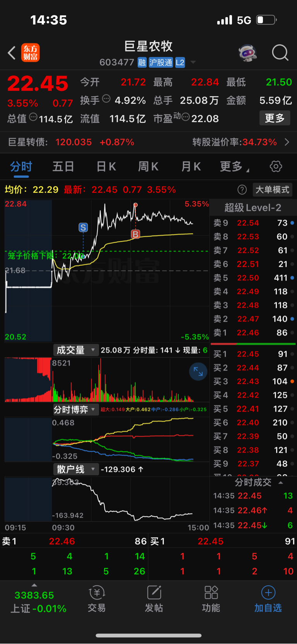Tap the search magnifier icon

280,53
